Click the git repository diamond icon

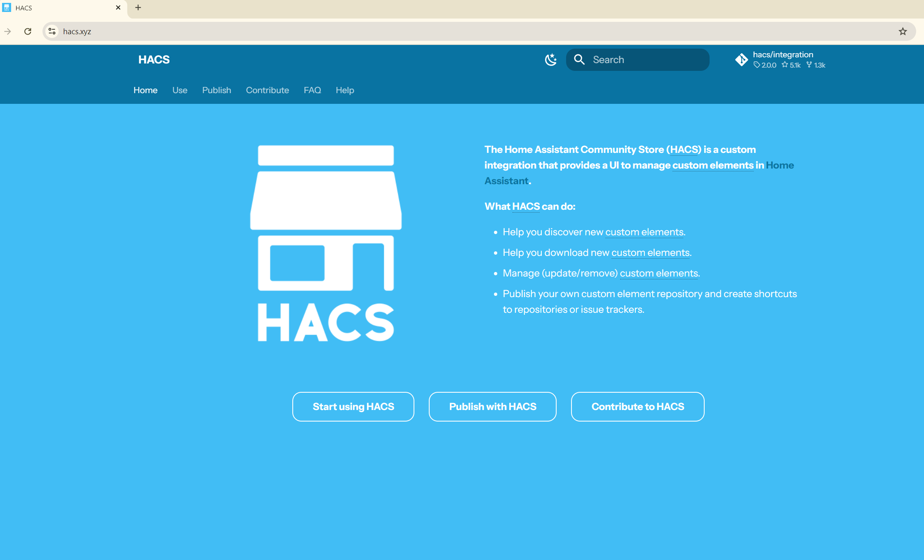(741, 60)
